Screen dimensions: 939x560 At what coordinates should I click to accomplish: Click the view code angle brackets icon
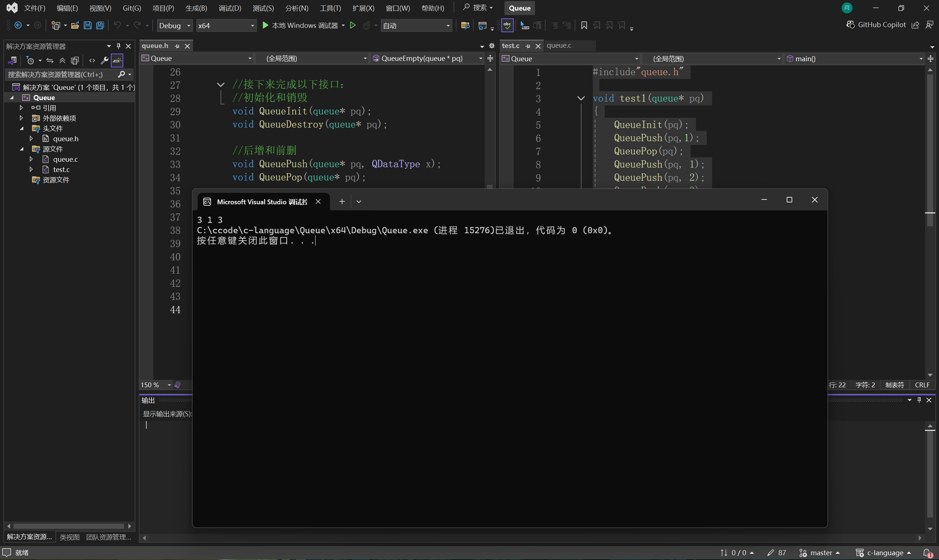(92, 61)
